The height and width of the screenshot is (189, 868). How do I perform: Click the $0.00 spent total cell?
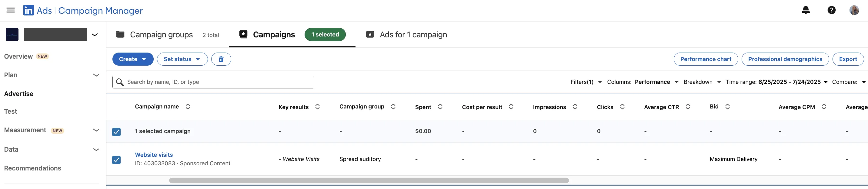coord(423,131)
